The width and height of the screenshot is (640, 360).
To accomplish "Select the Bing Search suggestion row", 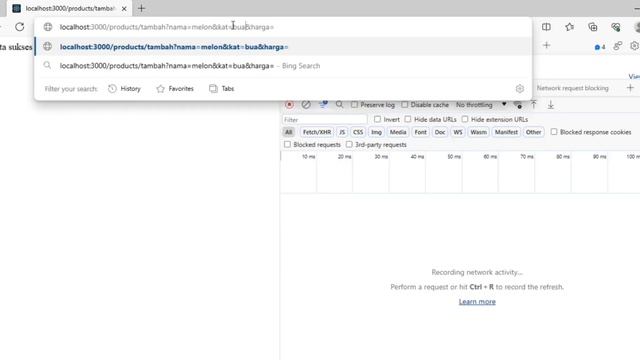I will pyautogui.click(x=283, y=66).
